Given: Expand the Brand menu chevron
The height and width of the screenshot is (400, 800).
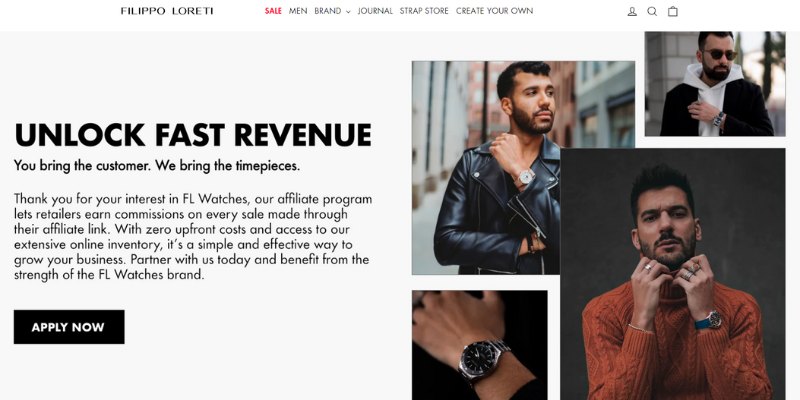Looking at the screenshot, I should click(x=348, y=11).
